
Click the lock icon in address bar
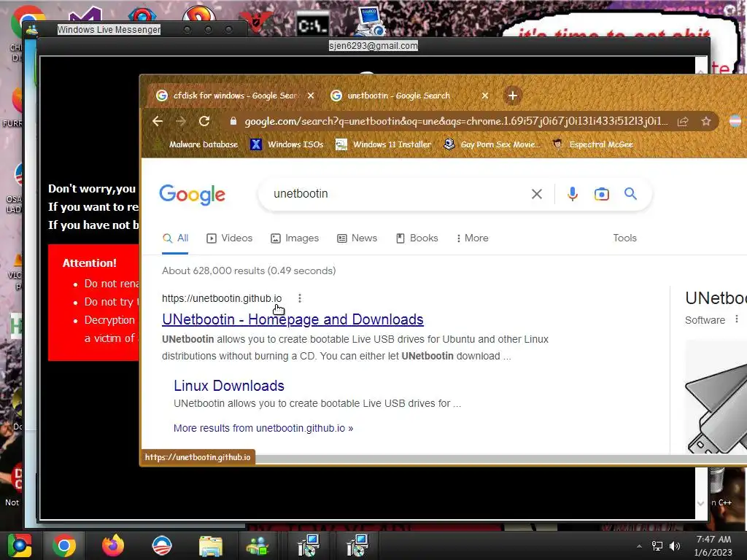coord(233,122)
